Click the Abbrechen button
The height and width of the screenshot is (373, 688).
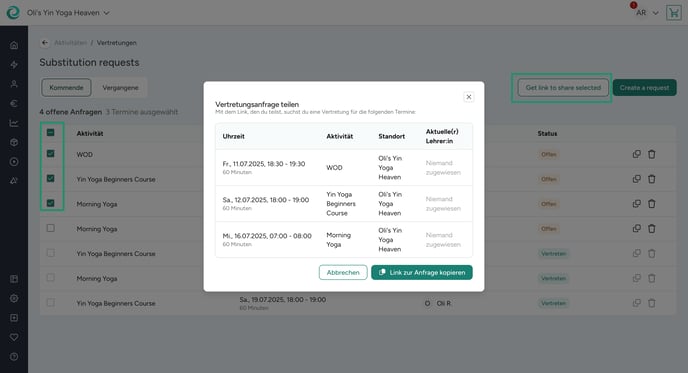[x=343, y=273]
